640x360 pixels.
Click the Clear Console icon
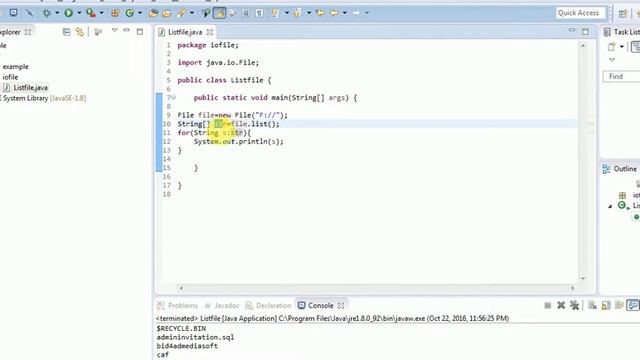(x=593, y=305)
